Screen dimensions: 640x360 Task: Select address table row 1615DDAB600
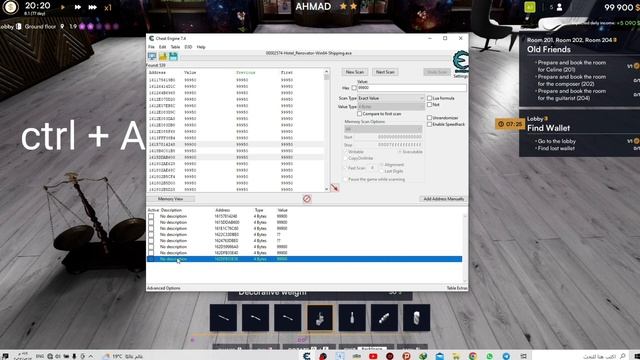coord(304,222)
